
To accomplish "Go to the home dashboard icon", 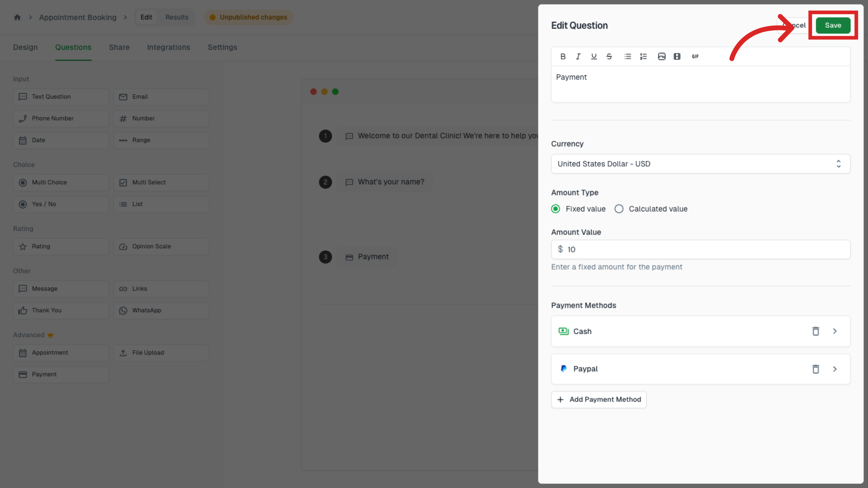I will 17,17.
